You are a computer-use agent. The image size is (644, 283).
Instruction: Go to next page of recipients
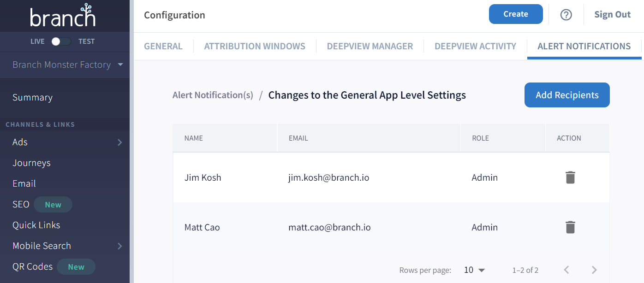(x=594, y=270)
